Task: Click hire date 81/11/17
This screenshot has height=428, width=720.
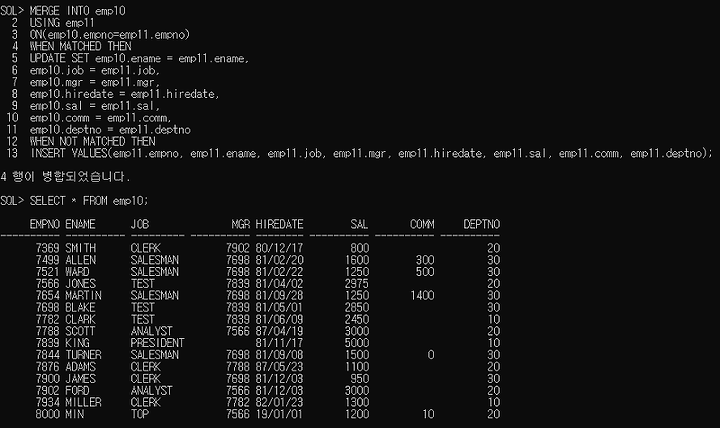Action: point(280,343)
